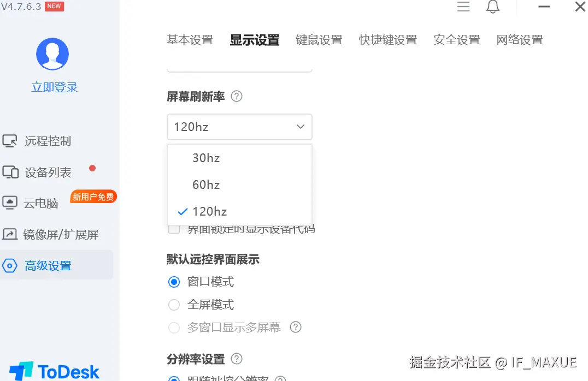Open the 网络设置 tab

(519, 40)
